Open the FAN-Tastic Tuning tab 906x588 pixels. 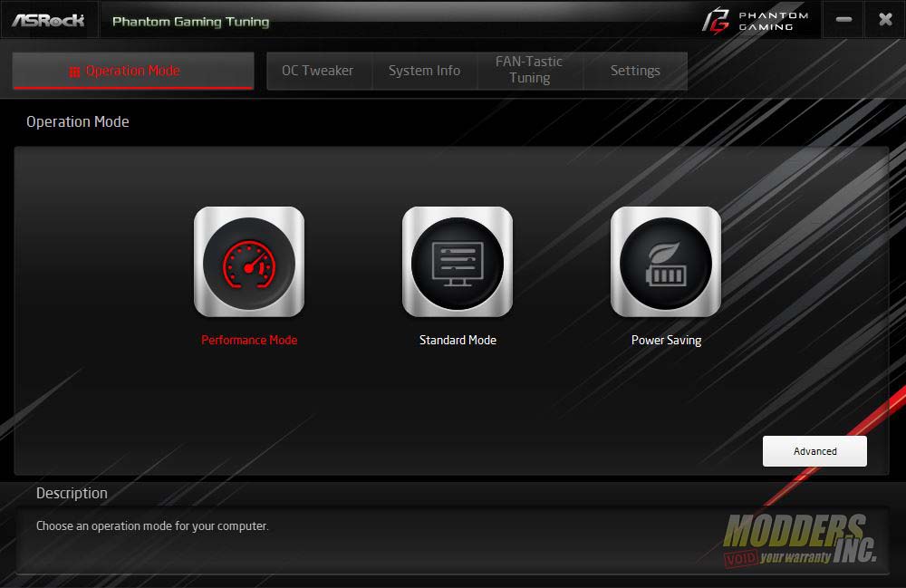[x=529, y=71]
